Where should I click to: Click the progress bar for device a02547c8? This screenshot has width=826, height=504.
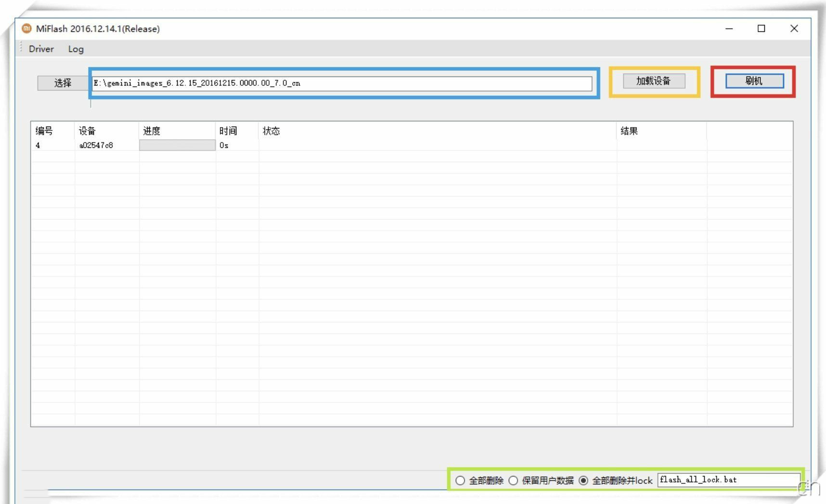(177, 145)
